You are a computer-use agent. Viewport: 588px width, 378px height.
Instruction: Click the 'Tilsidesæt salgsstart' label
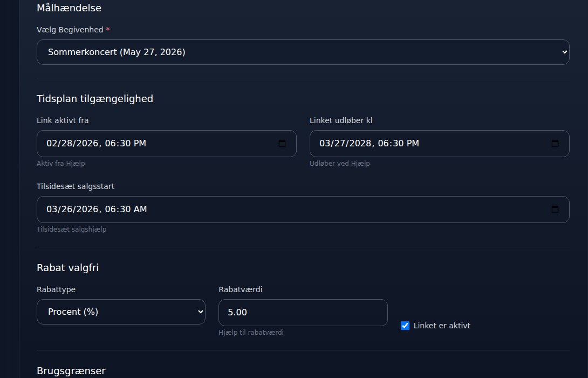click(x=76, y=186)
